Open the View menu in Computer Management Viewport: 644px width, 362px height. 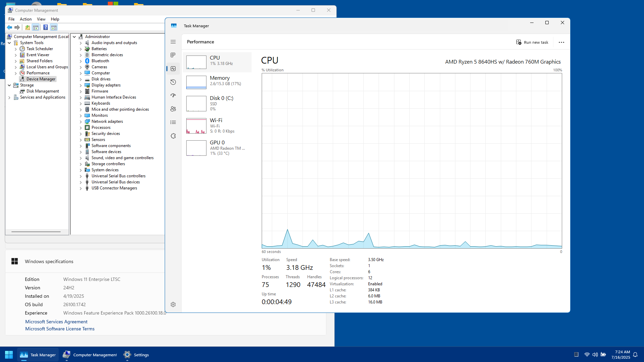[x=41, y=19]
